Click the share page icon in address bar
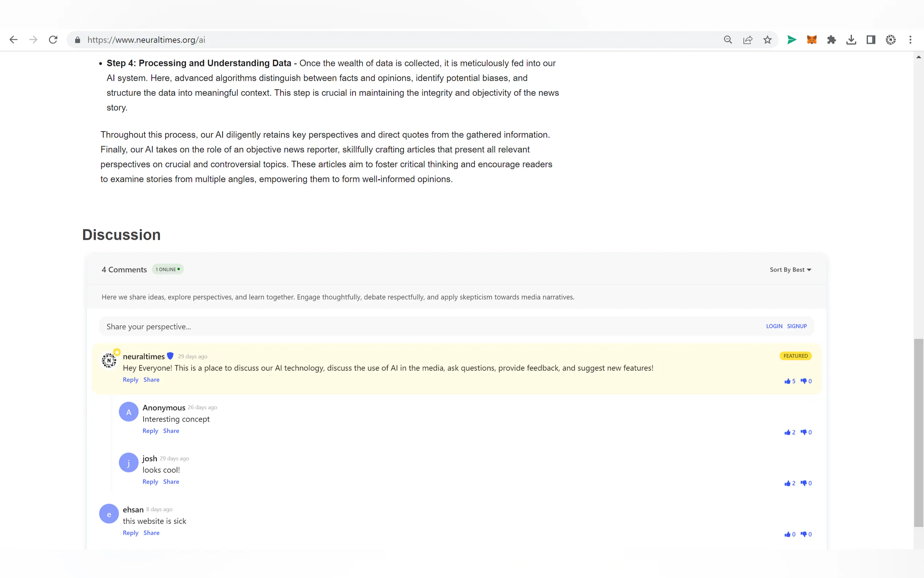 coord(748,40)
